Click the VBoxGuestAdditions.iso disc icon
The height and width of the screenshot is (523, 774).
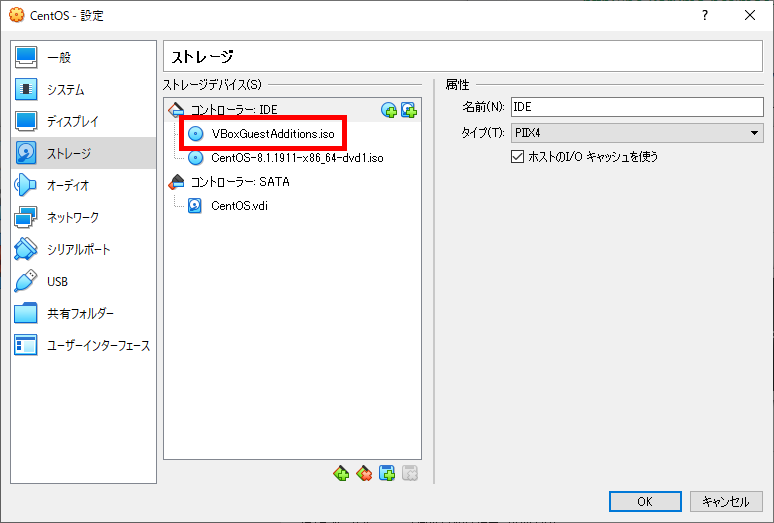pos(196,134)
